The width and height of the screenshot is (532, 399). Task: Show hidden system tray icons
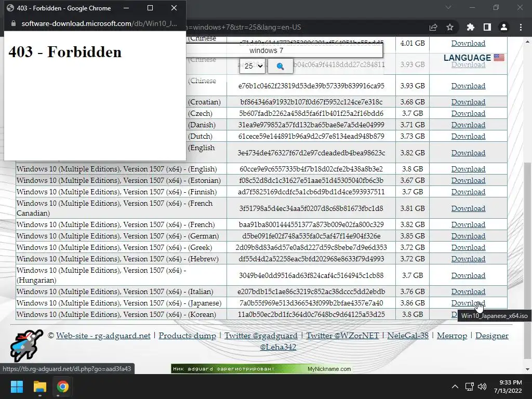tap(455, 387)
